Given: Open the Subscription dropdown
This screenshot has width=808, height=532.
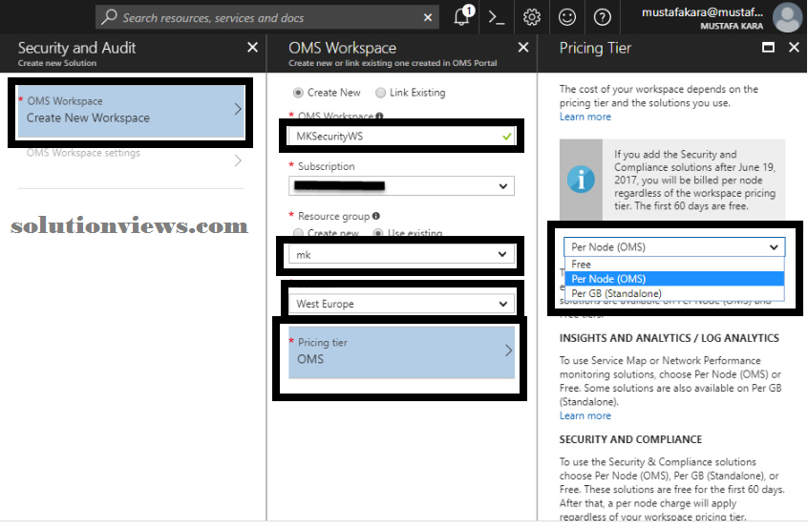Looking at the screenshot, I should click(401, 186).
